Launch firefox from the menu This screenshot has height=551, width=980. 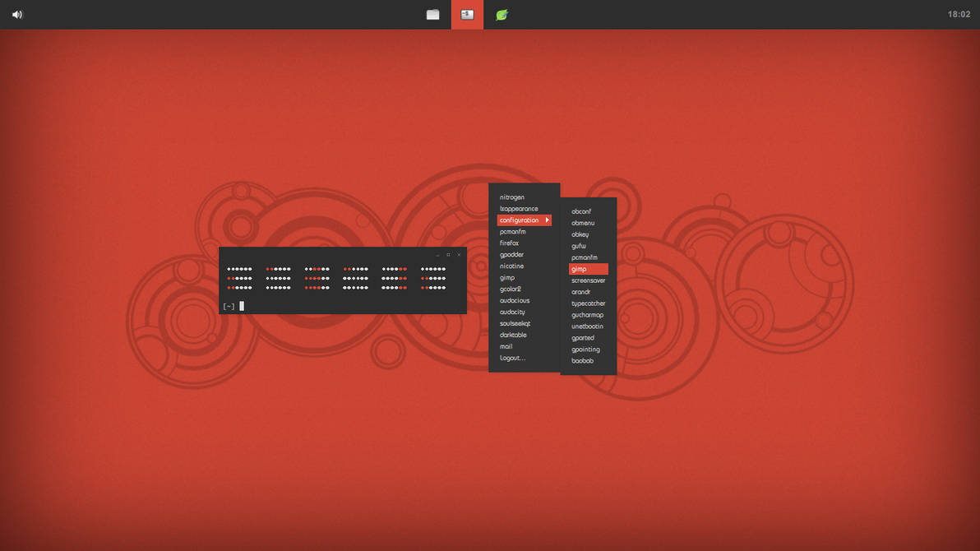point(508,243)
